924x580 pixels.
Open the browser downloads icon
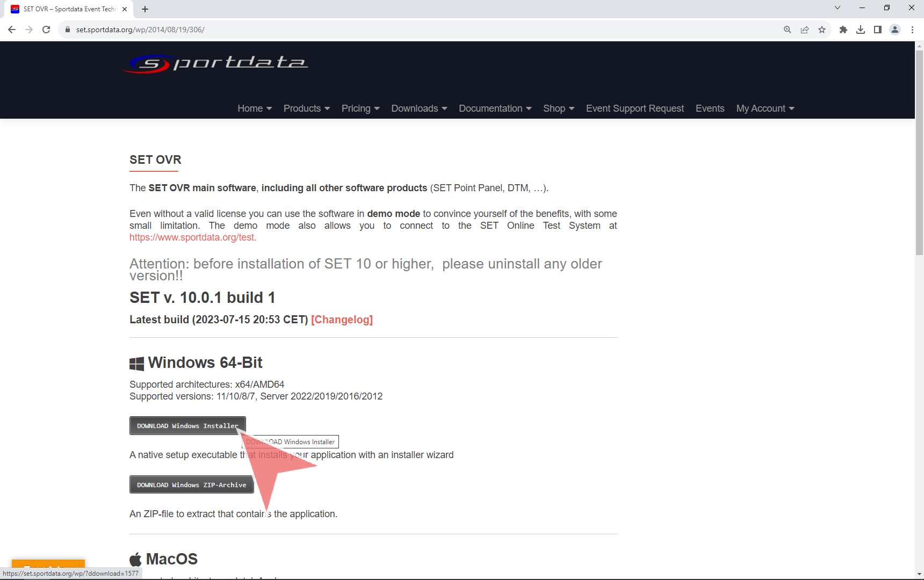click(861, 30)
